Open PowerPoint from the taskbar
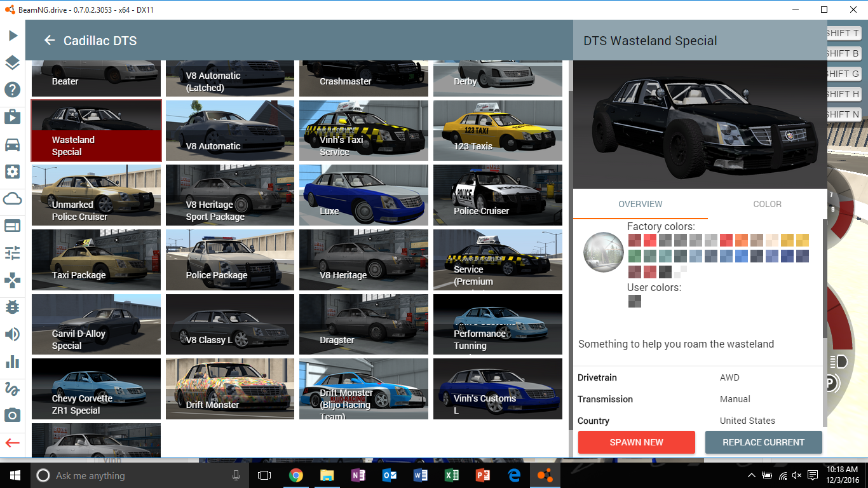The image size is (868, 488). (482, 475)
